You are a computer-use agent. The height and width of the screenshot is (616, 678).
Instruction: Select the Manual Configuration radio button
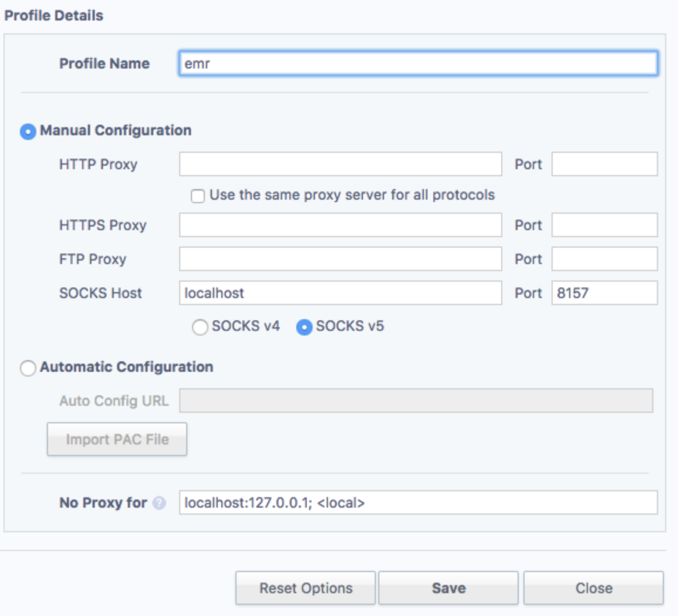pos(28,131)
